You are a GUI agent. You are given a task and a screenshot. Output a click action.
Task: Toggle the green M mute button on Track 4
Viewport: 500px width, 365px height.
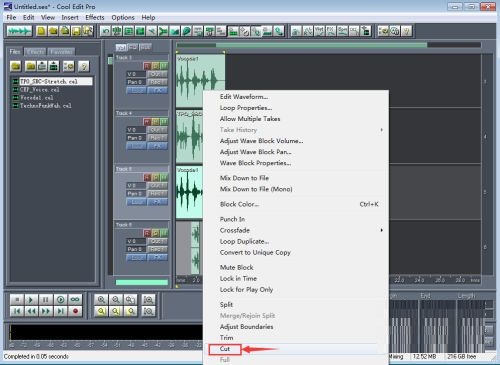click(164, 122)
